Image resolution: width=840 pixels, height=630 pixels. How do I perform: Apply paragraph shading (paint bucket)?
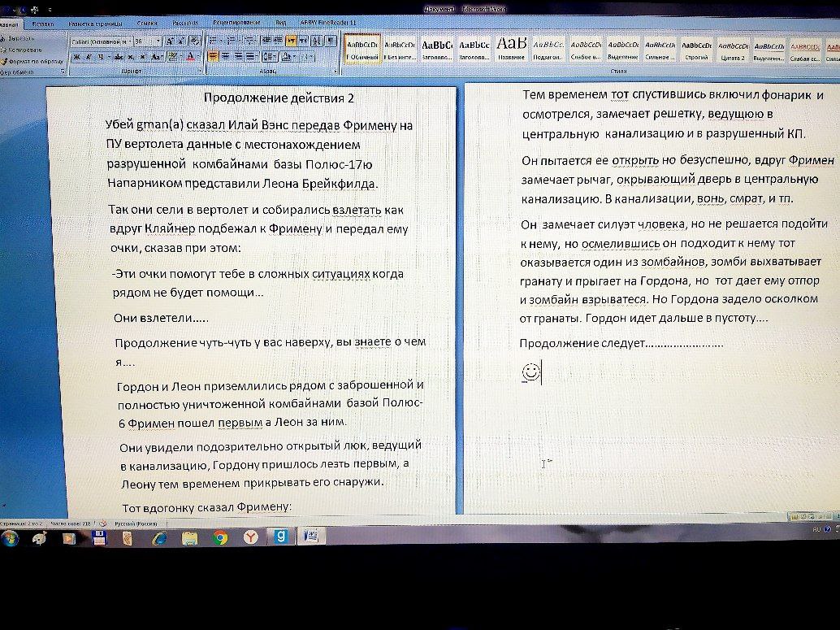click(287, 56)
